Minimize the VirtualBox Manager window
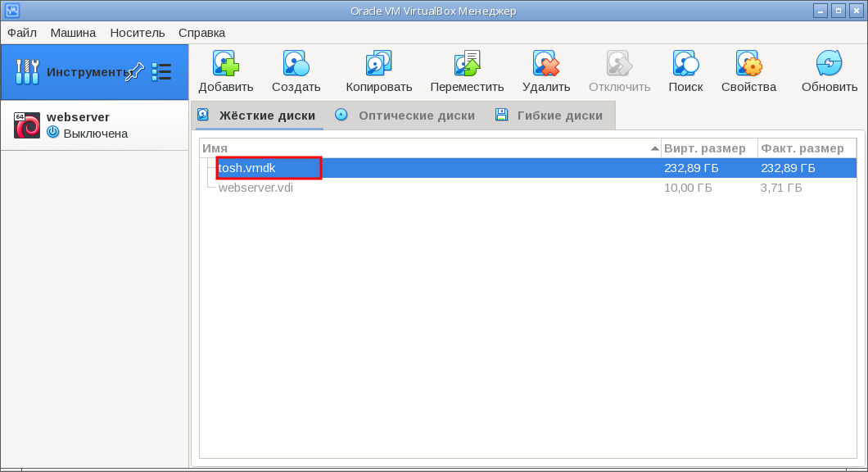Viewport: 868px width, 472px height. [x=821, y=11]
